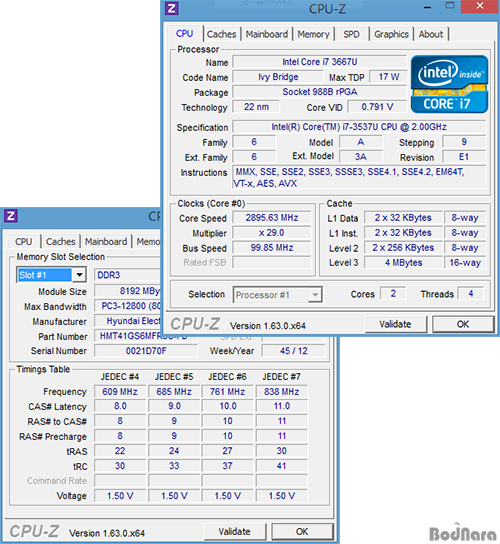The width and height of the screenshot is (500, 544).
Task: Click the Technology value 22 nm
Action: (x=256, y=107)
